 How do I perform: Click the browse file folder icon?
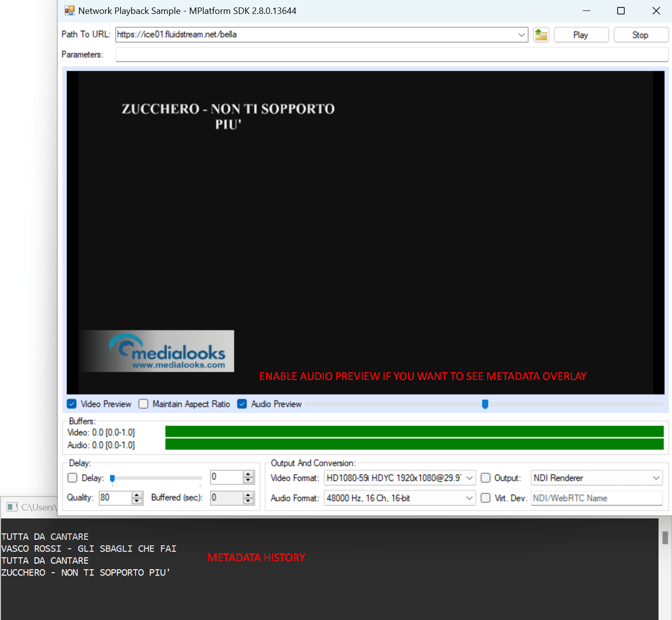tap(541, 35)
